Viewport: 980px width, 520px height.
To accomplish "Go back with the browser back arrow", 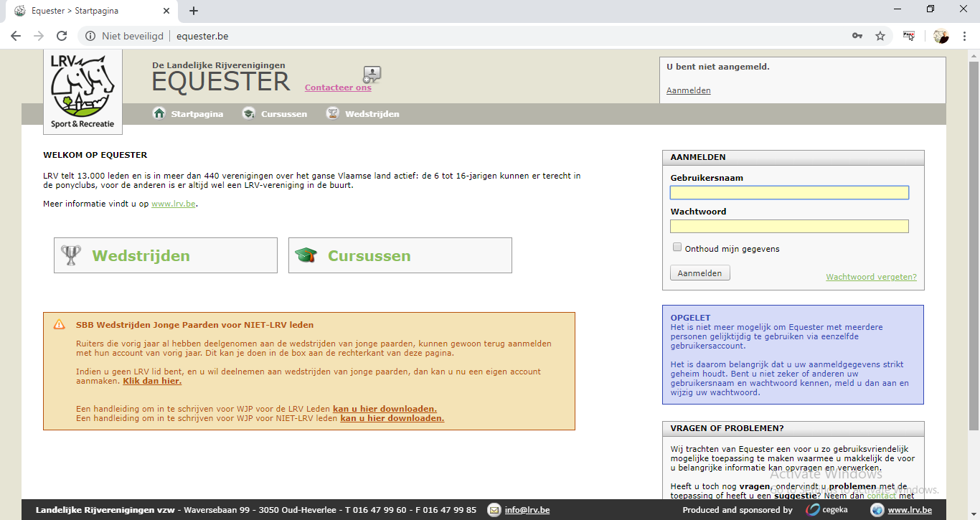I will 16,36.
